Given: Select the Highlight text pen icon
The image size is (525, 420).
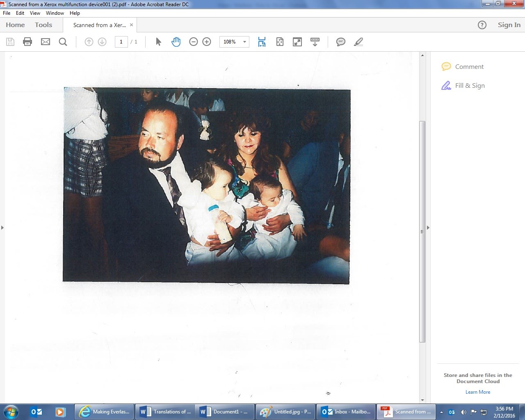Looking at the screenshot, I should [x=358, y=42].
